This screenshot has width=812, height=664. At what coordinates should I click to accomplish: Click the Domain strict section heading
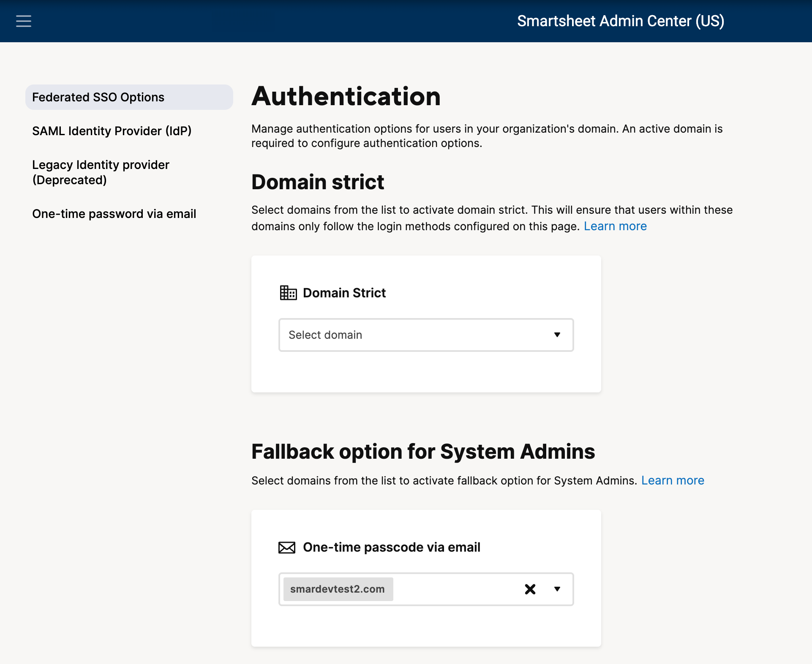pos(318,182)
